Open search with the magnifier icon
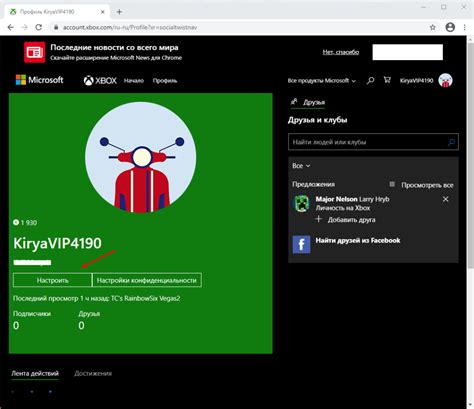Viewport: 474px width, 409px height. click(370, 80)
